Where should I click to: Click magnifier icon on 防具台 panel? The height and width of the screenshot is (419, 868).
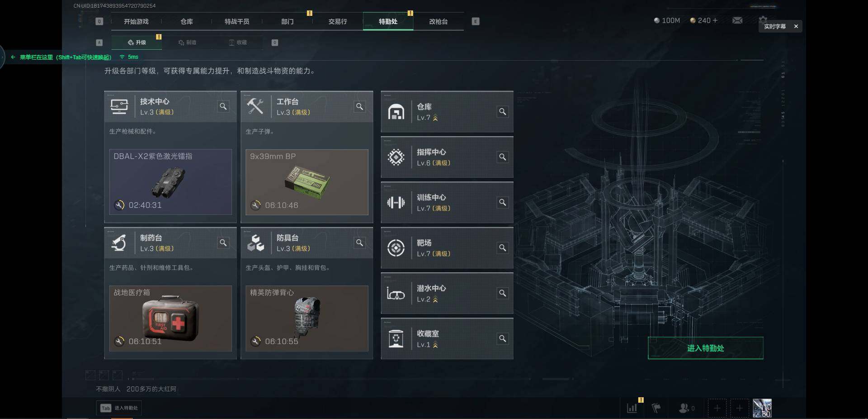pos(359,243)
